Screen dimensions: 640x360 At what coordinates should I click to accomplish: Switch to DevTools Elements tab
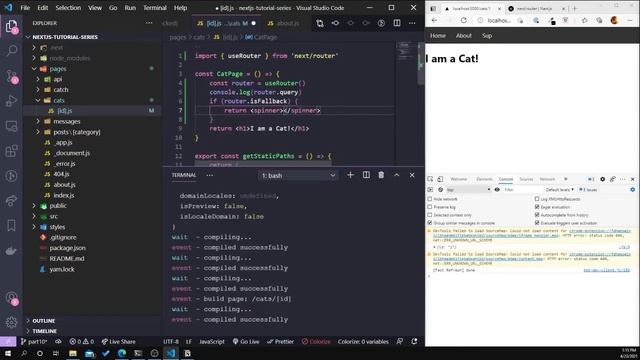click(484, 179)
